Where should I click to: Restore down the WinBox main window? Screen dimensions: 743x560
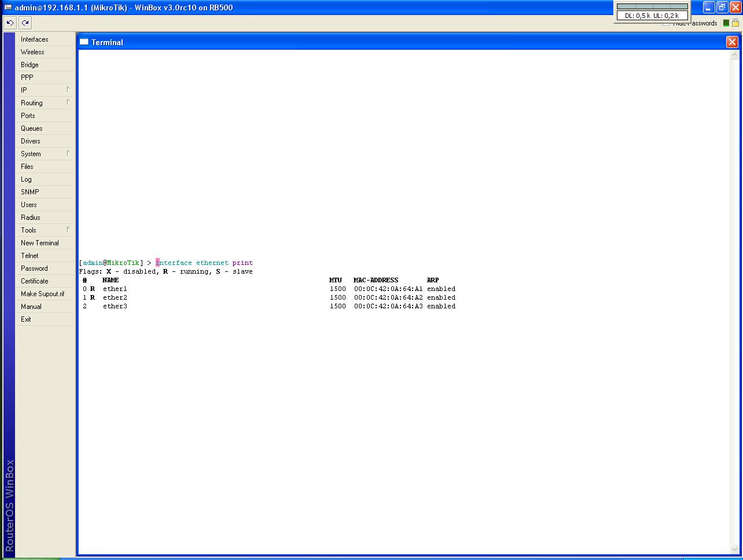(x=722, y=8)
